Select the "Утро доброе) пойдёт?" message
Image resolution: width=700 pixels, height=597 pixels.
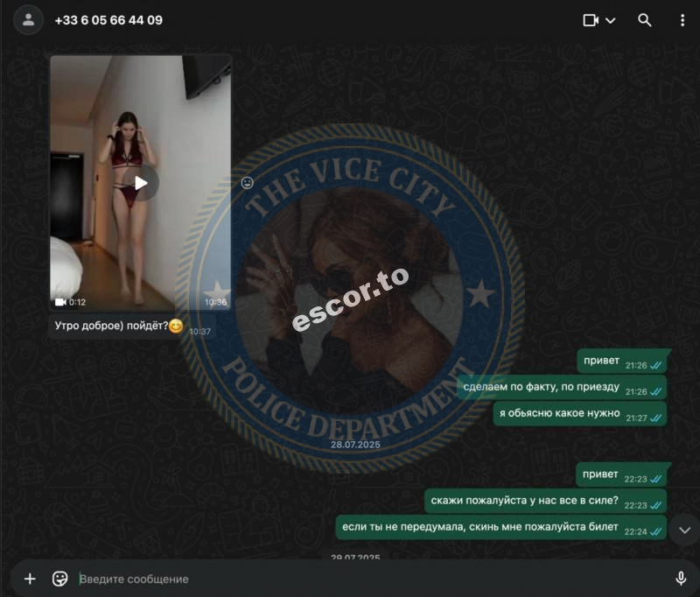click(132, 327)
